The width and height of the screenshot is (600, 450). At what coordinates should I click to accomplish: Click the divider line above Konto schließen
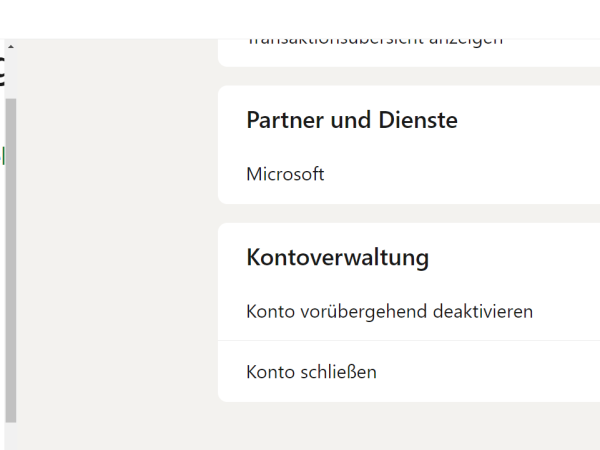(x=409, y=340)
